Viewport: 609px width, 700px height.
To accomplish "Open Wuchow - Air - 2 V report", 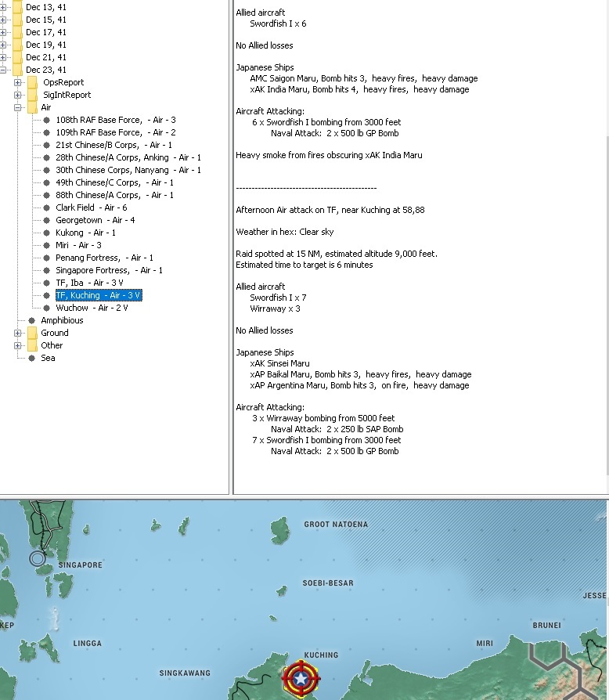I will (92, 308).
